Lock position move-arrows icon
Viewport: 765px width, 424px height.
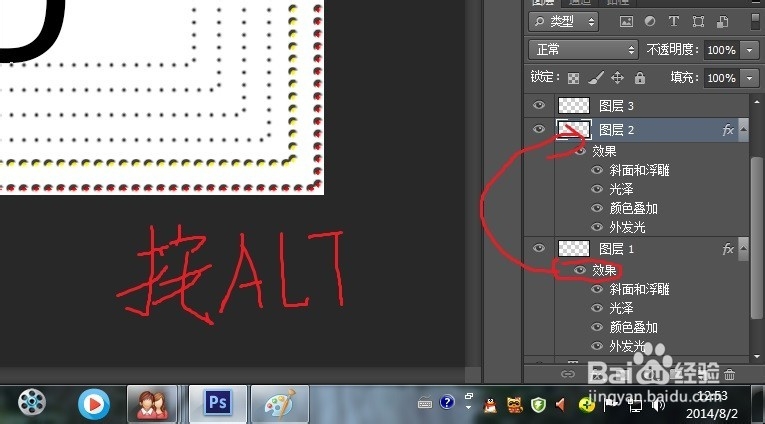coord(617,78)
